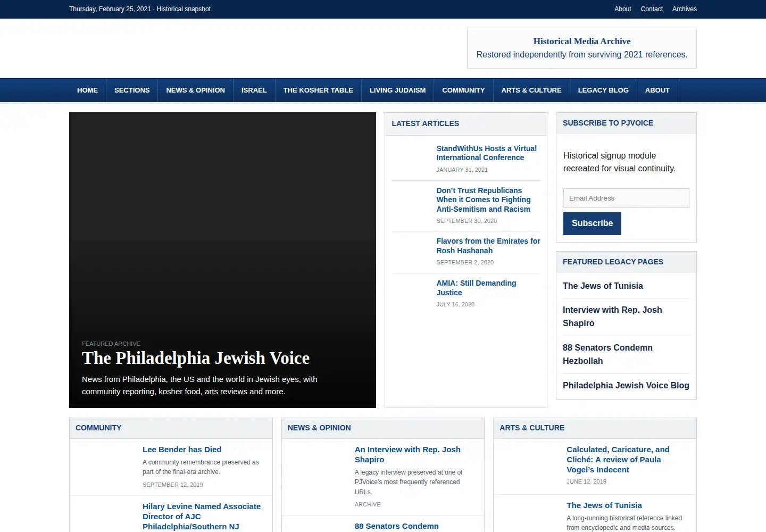Screen dimensions: 766x532
Task: Open the About link in top bar
Action: pos(622,9)
